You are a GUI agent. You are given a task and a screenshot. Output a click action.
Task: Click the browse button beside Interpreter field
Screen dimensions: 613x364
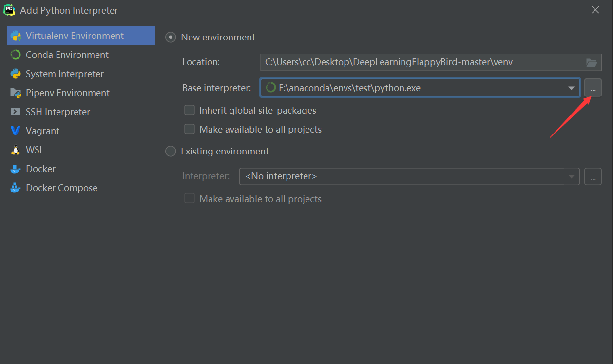coord(593,176)
